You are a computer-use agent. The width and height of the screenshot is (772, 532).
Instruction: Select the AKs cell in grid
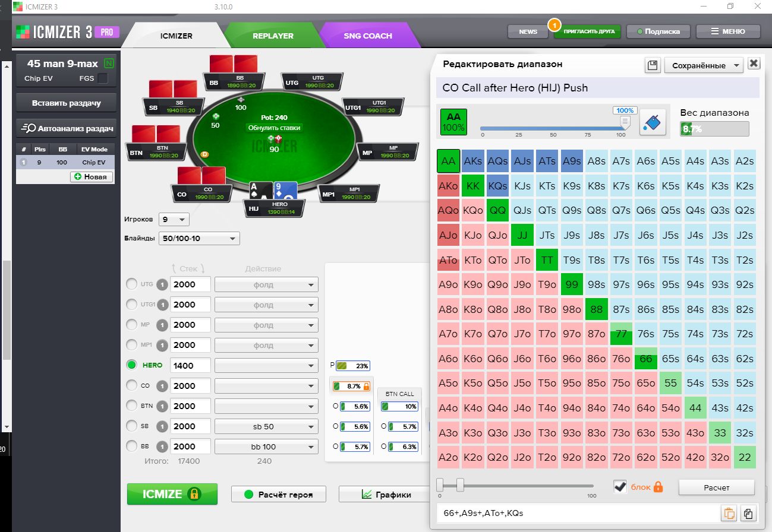click(473, 161)
